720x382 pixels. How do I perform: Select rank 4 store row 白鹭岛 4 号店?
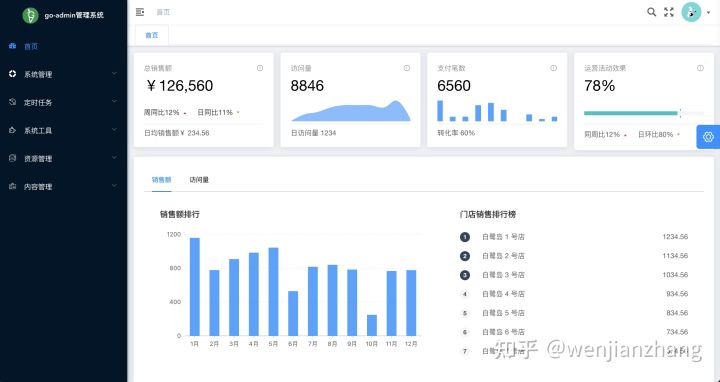tap(574, 294)
